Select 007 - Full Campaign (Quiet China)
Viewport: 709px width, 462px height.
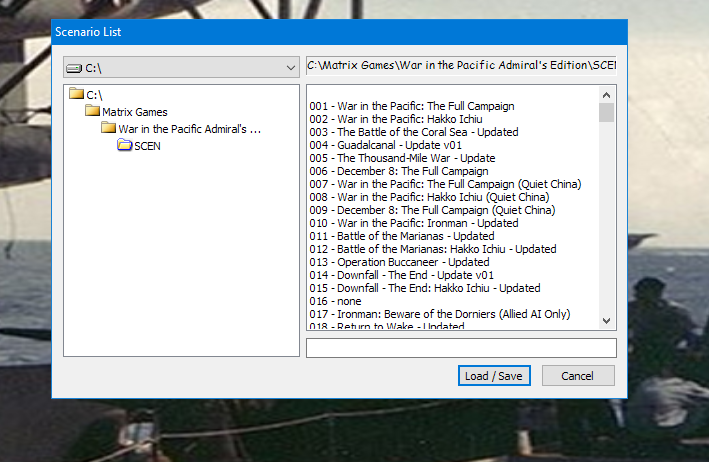[445, 184]
